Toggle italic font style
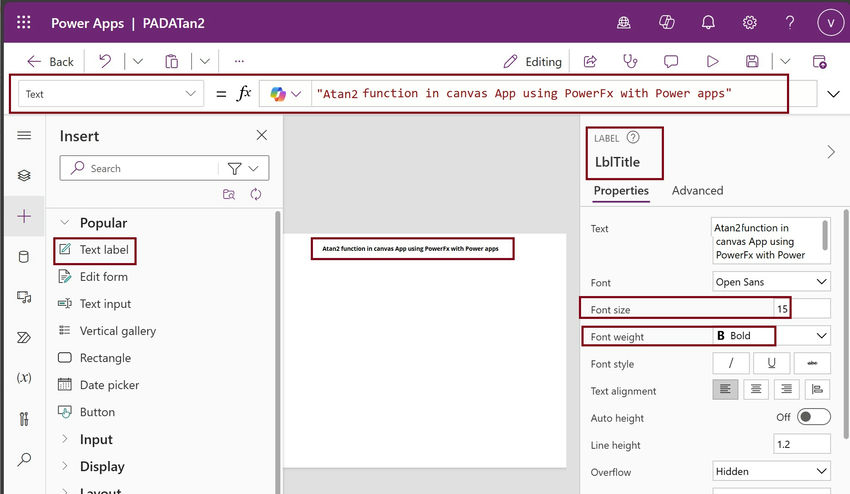850x494 pixels. [731, 363]
